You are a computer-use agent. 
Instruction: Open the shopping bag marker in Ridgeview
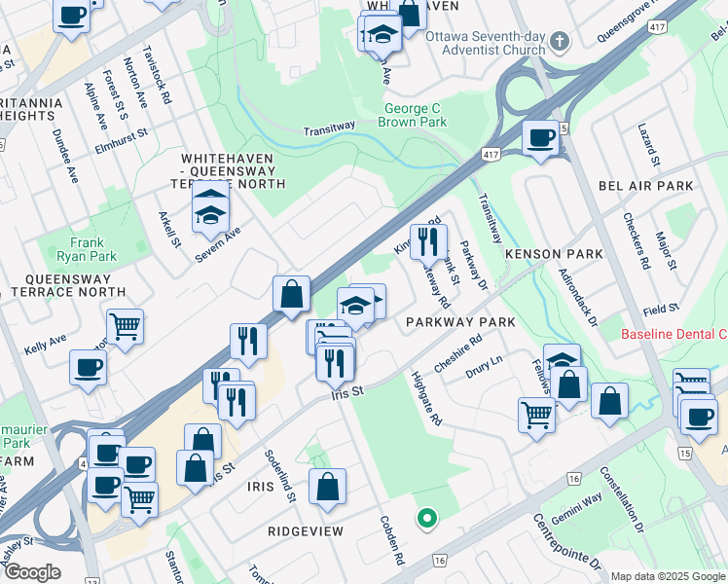point(328,487)
